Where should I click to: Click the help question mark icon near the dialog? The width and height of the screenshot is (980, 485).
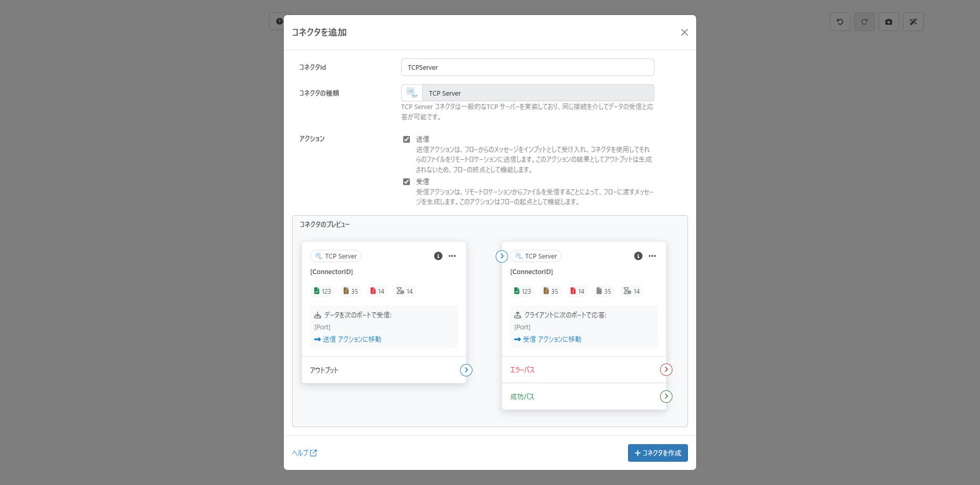280,21
